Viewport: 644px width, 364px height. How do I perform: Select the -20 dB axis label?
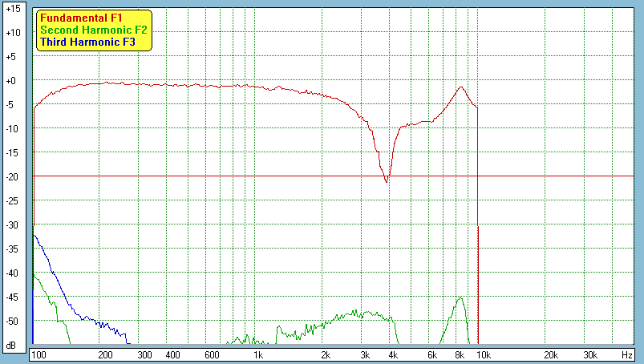12,177
